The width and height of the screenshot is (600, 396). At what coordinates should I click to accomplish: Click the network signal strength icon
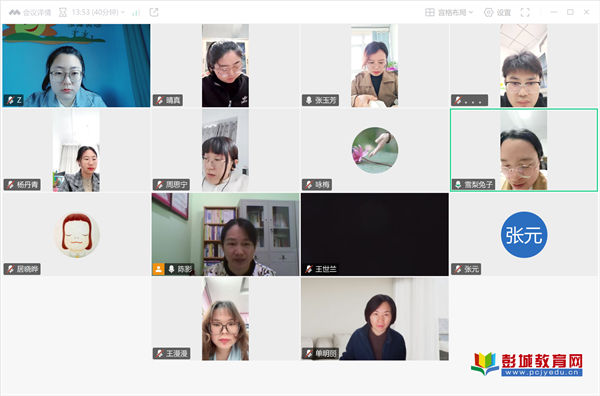tap(136, 13)
